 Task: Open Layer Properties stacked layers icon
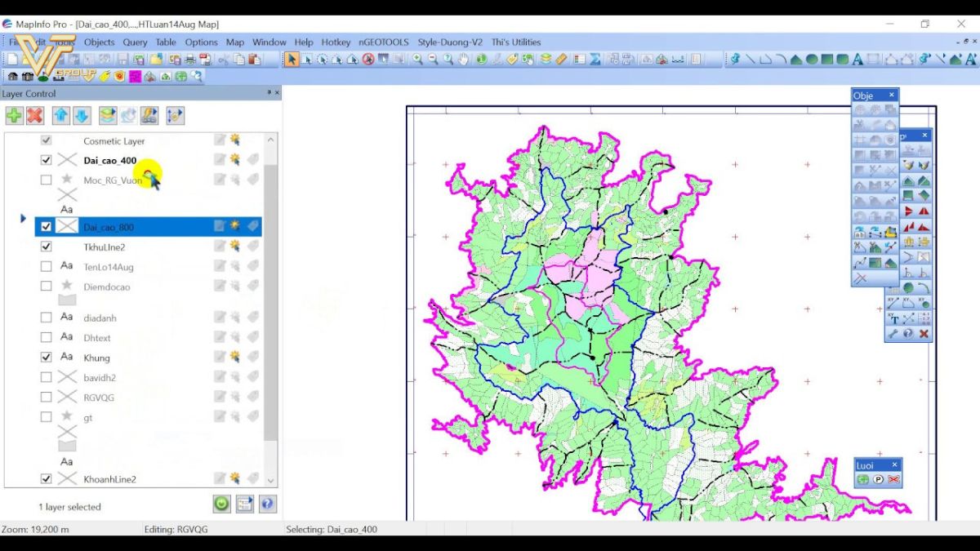[x=107, y=116]
